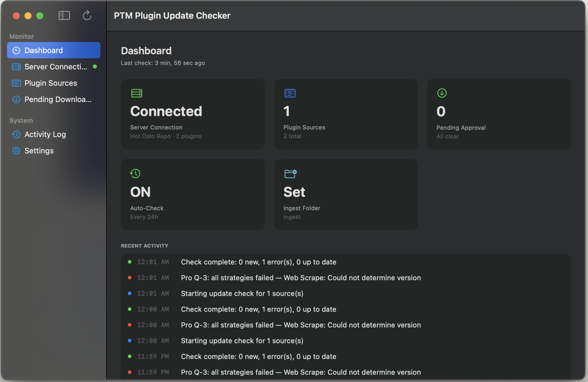Open the Activity Log page
The image size is (588, 382).
pos(54,134)
